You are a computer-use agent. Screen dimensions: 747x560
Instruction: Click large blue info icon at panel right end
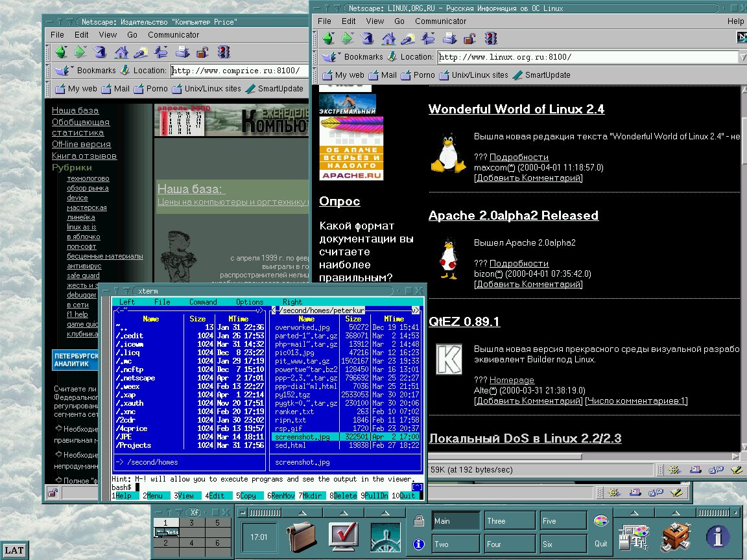pyautogui.click(x=717, y=536)
